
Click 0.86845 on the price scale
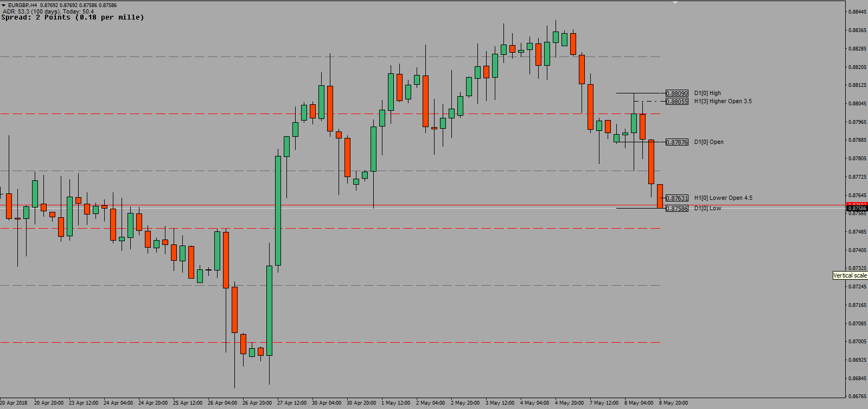pyautogui.click(x=857, y=379)
